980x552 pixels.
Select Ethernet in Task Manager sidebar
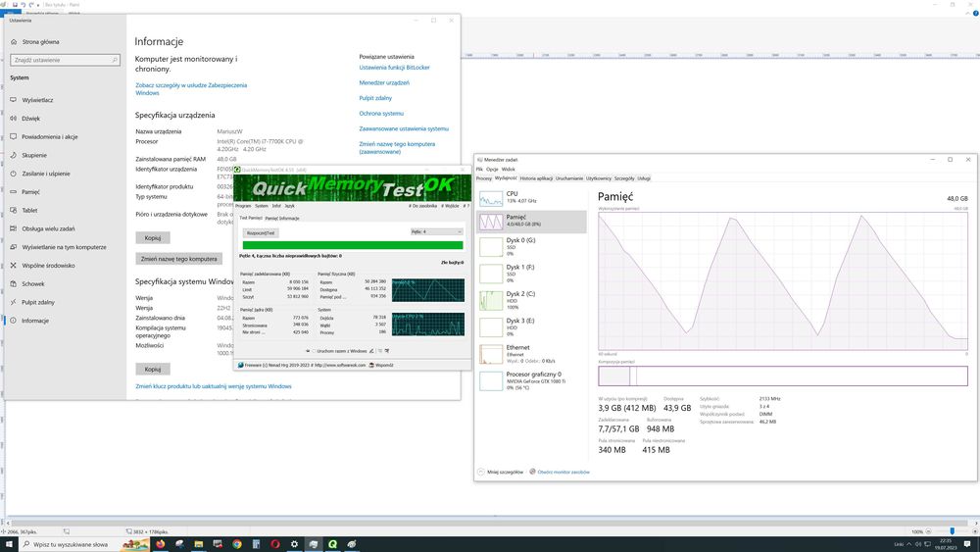(531, 354)
